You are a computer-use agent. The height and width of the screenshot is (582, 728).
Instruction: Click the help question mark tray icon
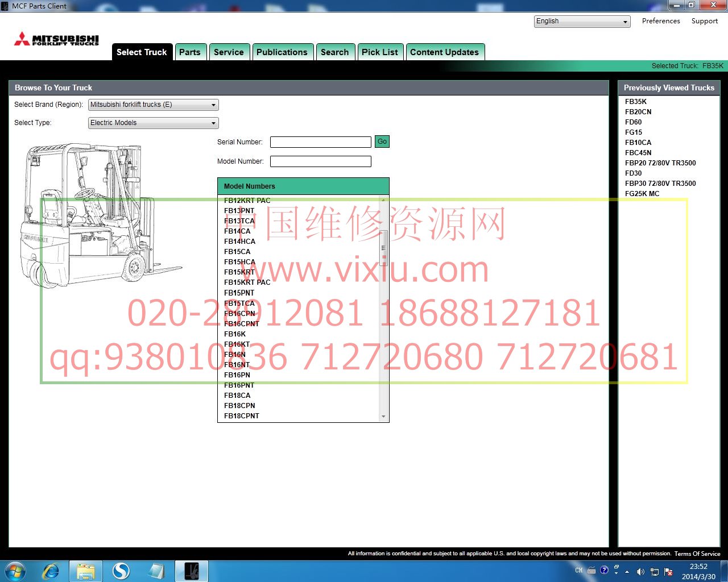[604, 570]
